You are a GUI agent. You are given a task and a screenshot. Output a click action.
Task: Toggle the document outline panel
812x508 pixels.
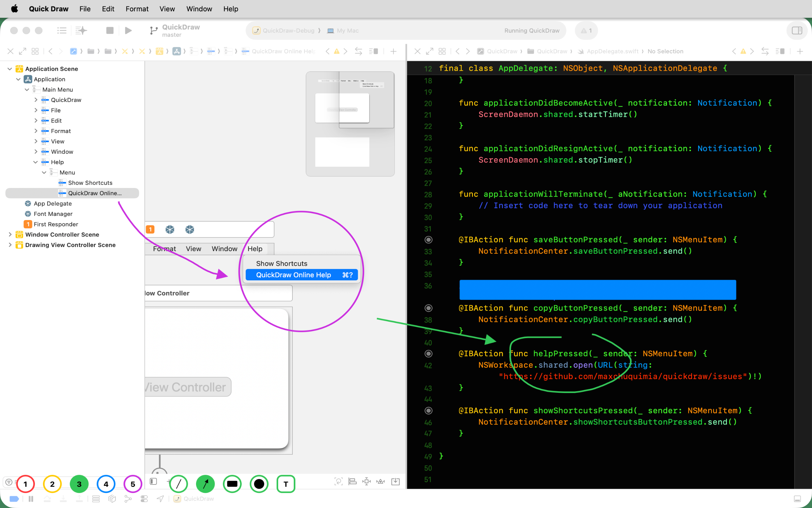click(153, 481)
